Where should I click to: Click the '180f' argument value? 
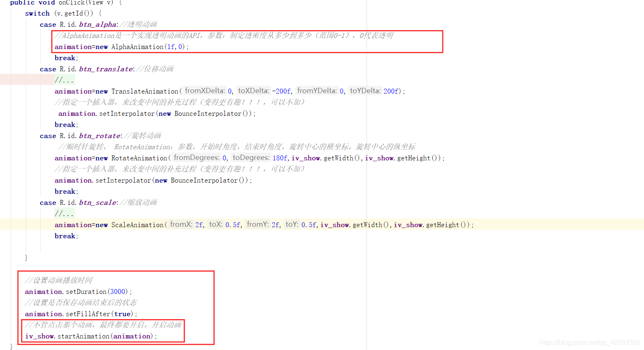click(x=279, y=158)
